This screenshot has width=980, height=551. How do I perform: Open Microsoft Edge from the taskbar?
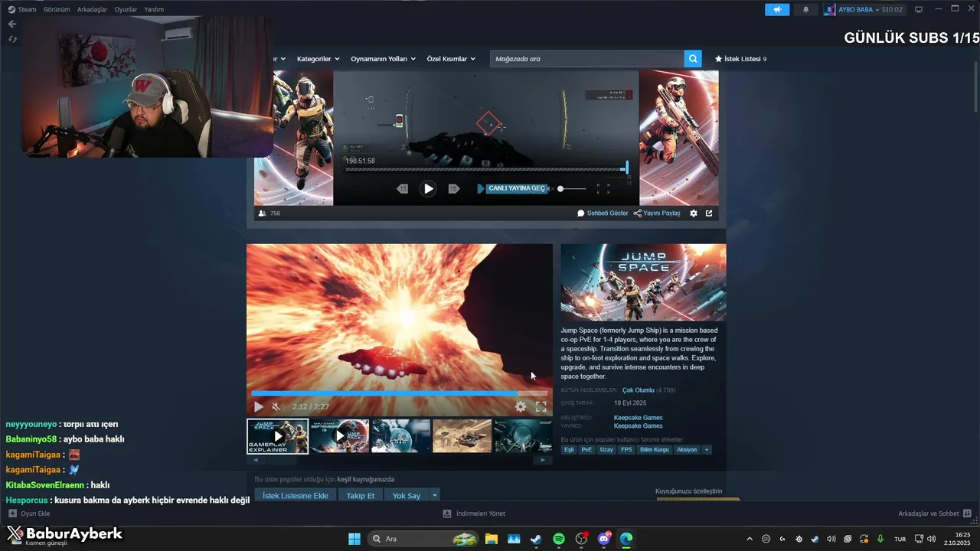pyautogui.click(x=626, y=539)
